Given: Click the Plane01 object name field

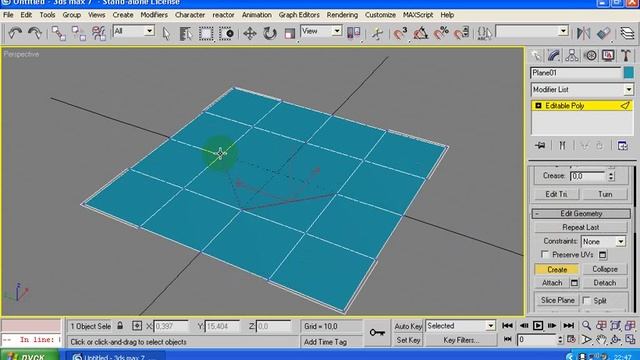Looking at the screenshot, I should tap(576, 73).
